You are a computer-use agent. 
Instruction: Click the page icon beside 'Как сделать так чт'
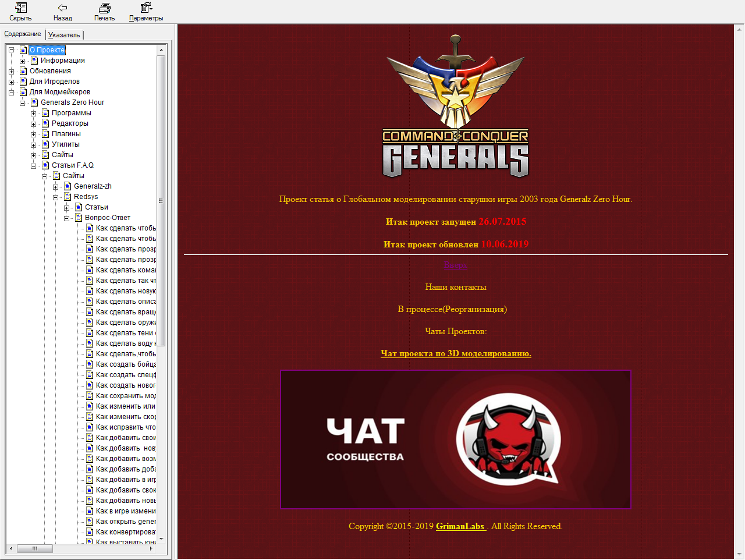[x=90, y=281]
